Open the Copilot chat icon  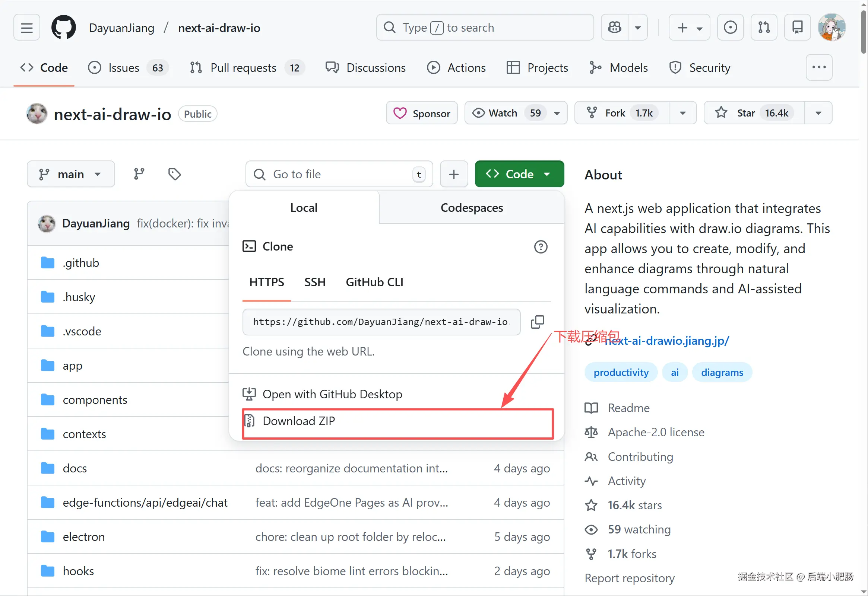click(615, 28)
